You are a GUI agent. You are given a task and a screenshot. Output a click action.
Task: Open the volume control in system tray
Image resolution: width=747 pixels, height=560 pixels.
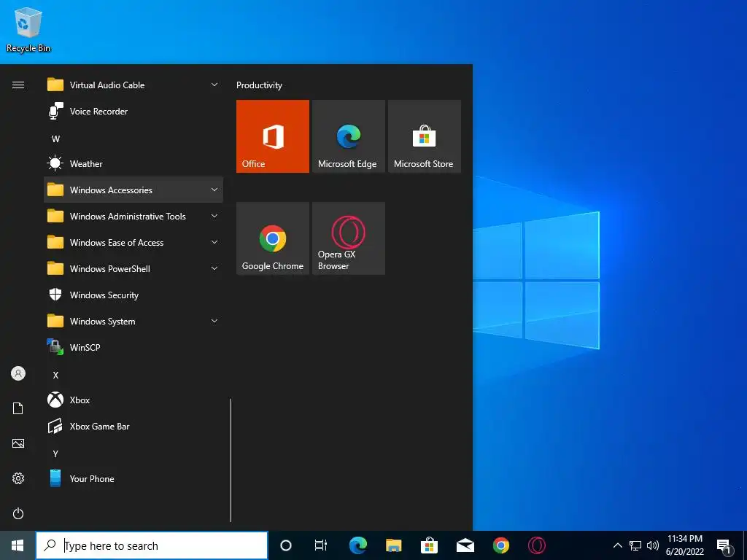653,545
